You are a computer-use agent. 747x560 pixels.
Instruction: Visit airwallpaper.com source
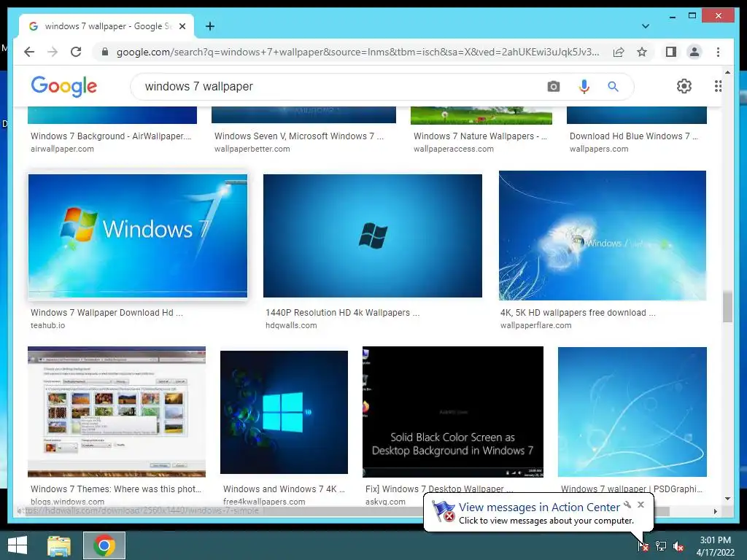pyautogui.click(x=62, y=149)
